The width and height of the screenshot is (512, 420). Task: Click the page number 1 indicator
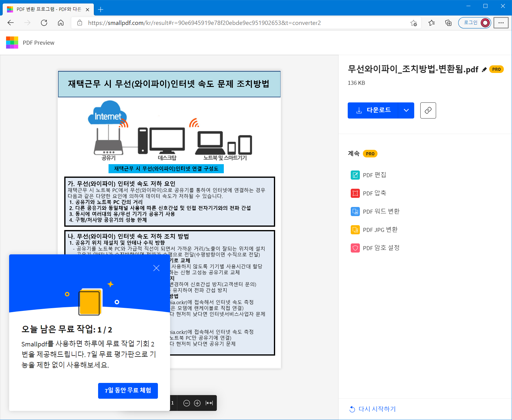(x=172, y=403)
